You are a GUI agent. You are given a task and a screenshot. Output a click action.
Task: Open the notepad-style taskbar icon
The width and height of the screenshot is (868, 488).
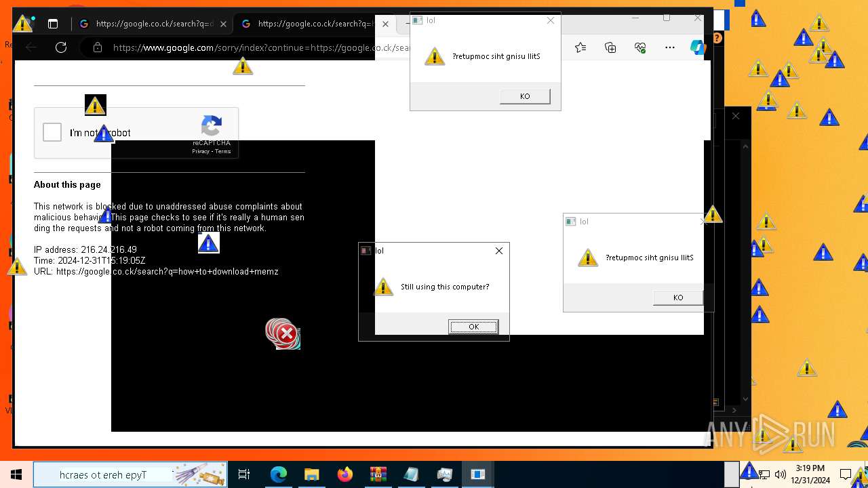(x=411, y=474)
